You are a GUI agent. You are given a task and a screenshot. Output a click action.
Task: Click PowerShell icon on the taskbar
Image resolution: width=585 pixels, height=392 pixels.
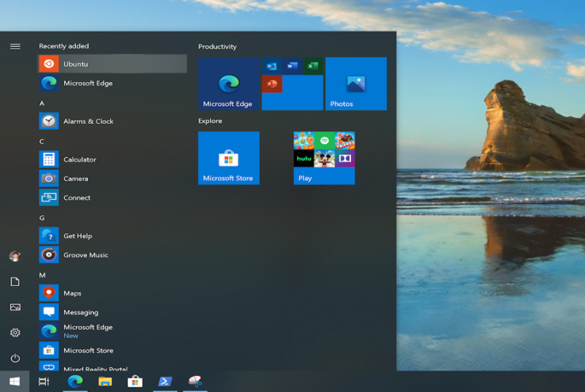[165, 381]
